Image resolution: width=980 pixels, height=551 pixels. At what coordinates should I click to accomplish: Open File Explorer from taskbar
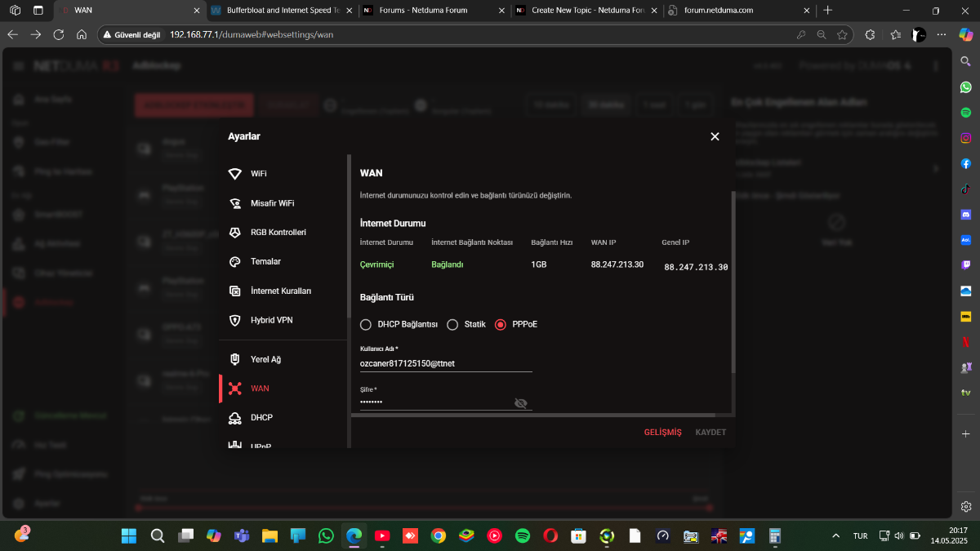pos(270,535)
